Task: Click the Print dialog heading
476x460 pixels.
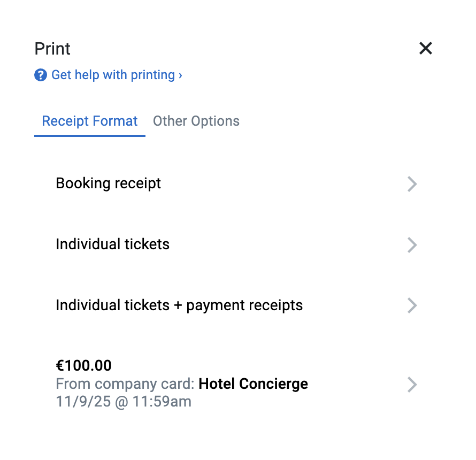Action: click(52, 49)
